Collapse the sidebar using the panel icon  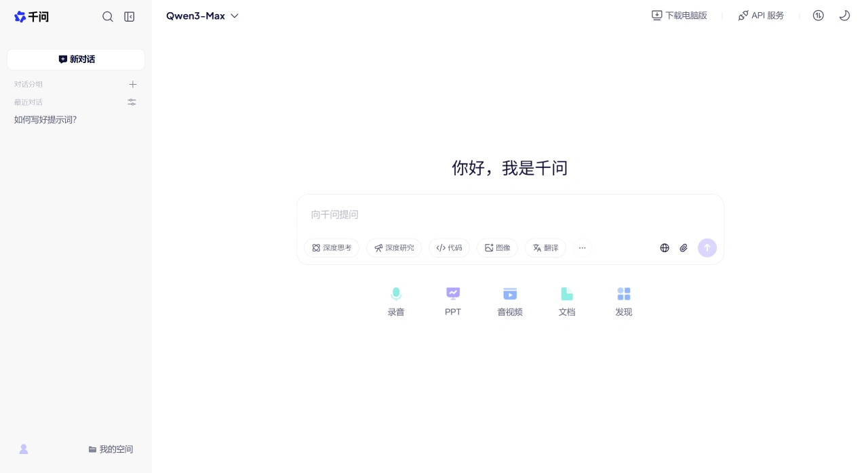pos(129,16)
